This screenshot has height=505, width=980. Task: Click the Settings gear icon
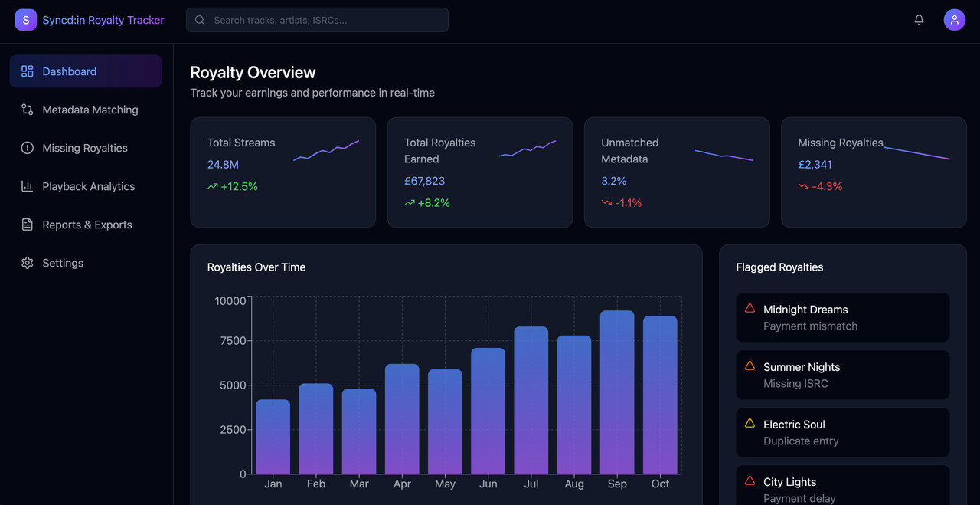(28, 263)
